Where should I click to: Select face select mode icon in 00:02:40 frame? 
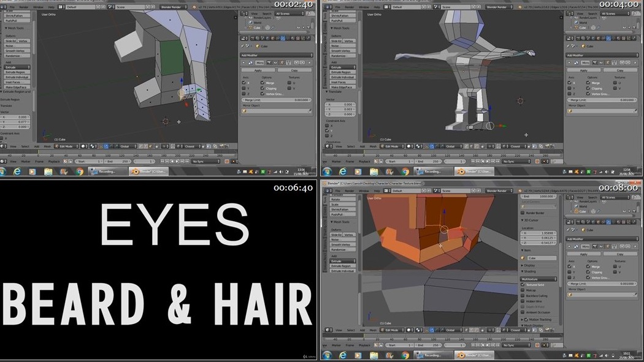click(x=150, y=146)
